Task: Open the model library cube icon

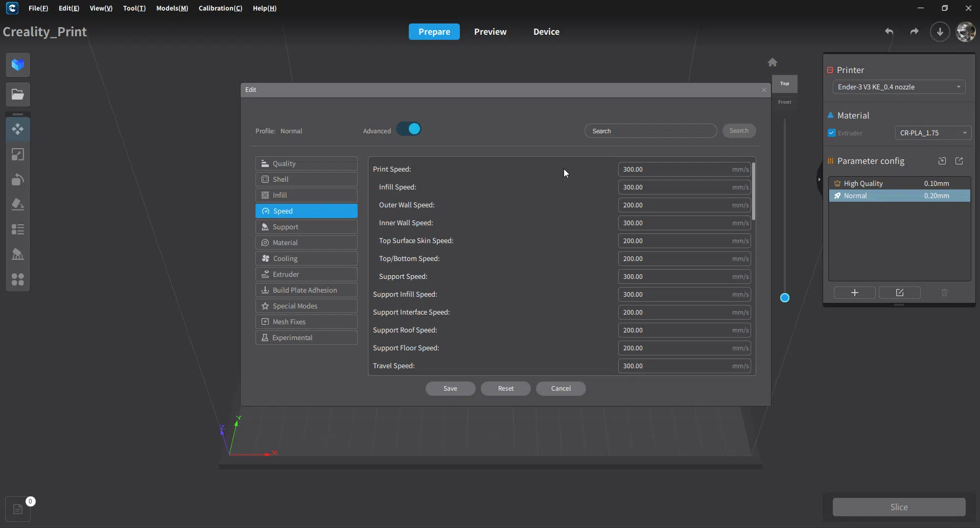Action: pyautogui.click(x=18, y=65)
